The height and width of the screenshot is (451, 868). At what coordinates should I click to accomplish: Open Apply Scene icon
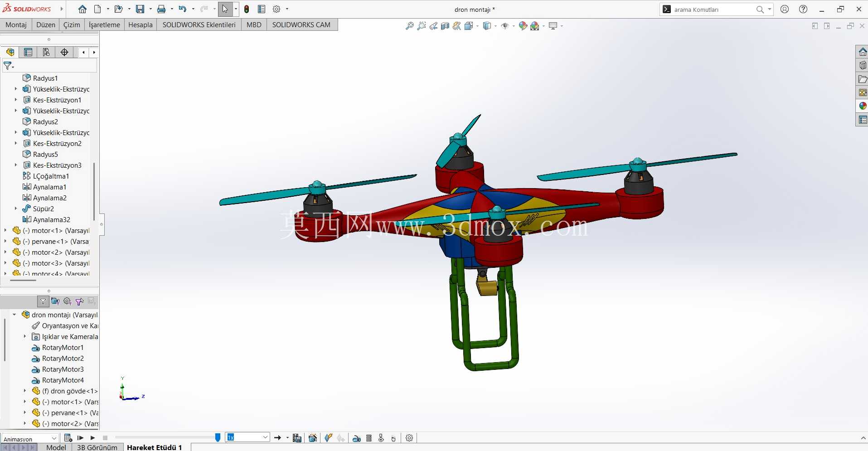click(535, 26)
